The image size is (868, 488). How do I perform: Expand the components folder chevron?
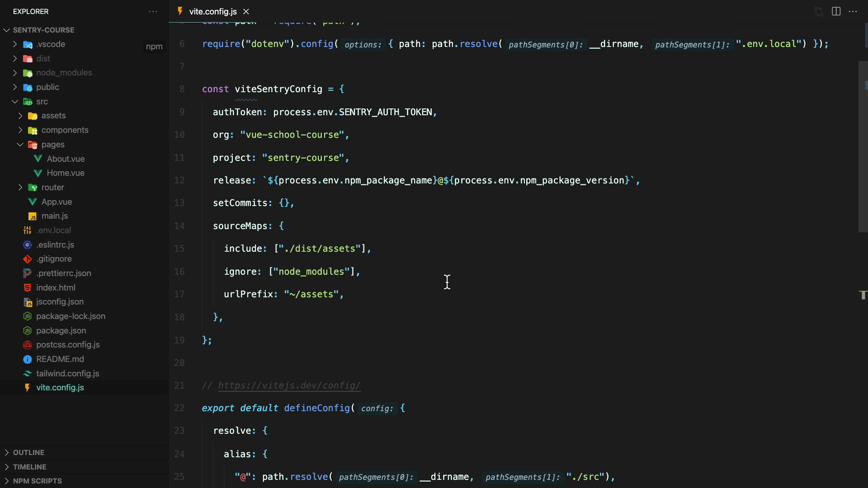click(20, 130)
